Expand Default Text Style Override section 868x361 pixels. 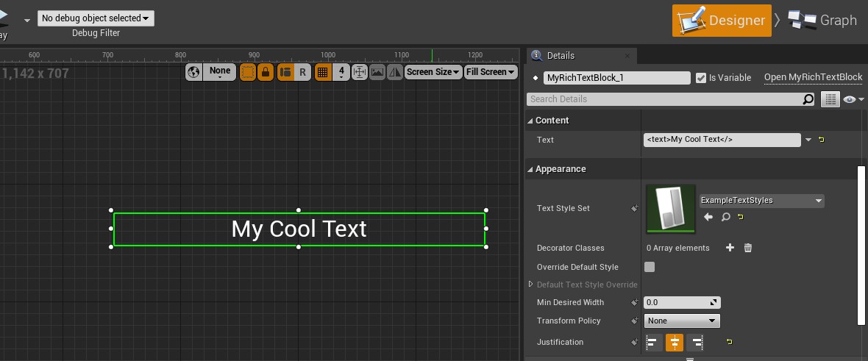[531, 285]
